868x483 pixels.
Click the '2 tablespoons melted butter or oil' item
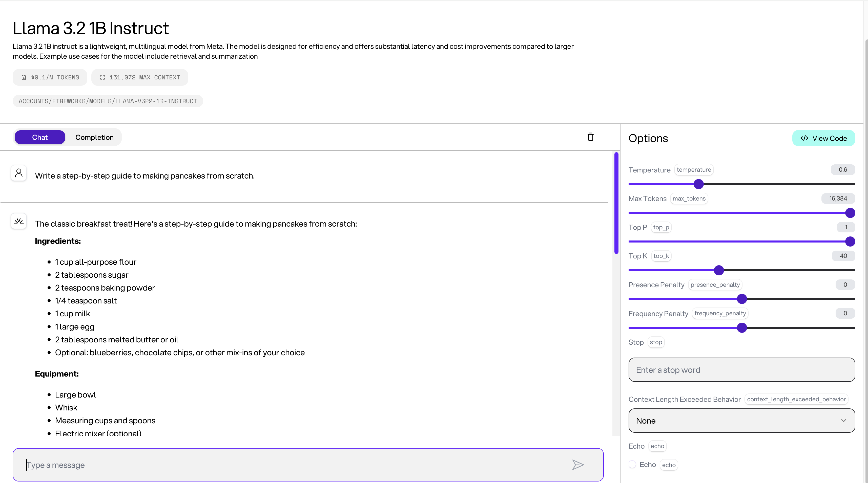[x=117, y=340]
